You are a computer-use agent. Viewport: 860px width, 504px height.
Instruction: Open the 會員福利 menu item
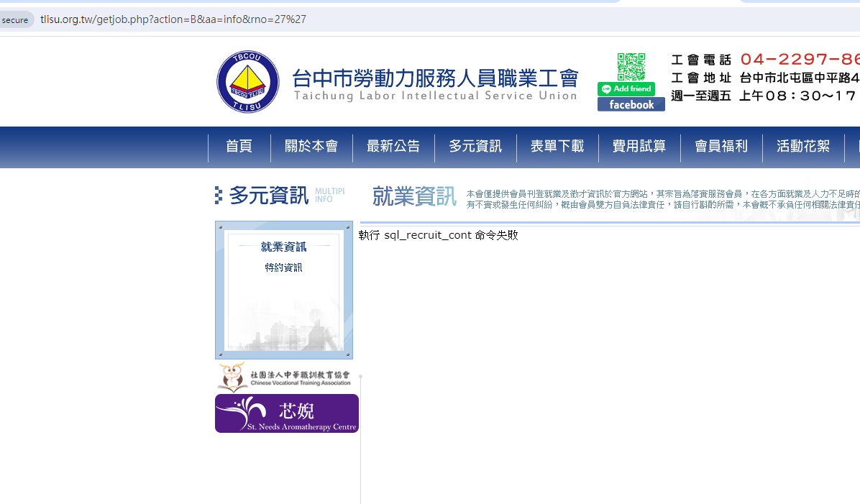(x=721, y=147)
